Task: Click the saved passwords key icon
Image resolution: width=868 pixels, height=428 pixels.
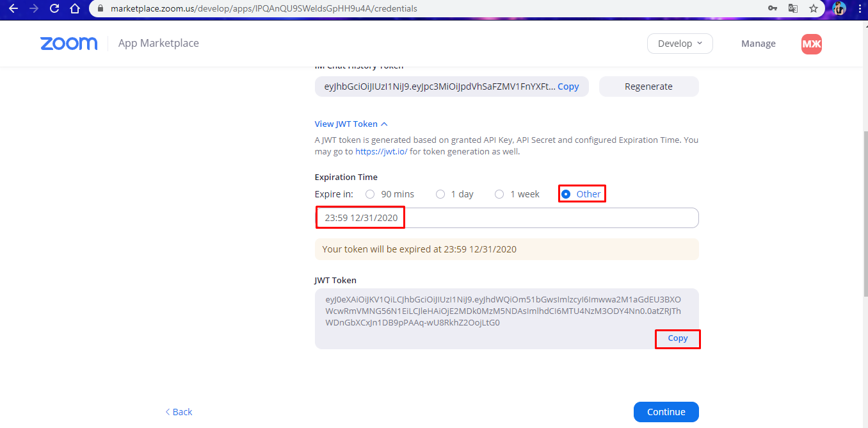Action: click(x=773, y=9)
